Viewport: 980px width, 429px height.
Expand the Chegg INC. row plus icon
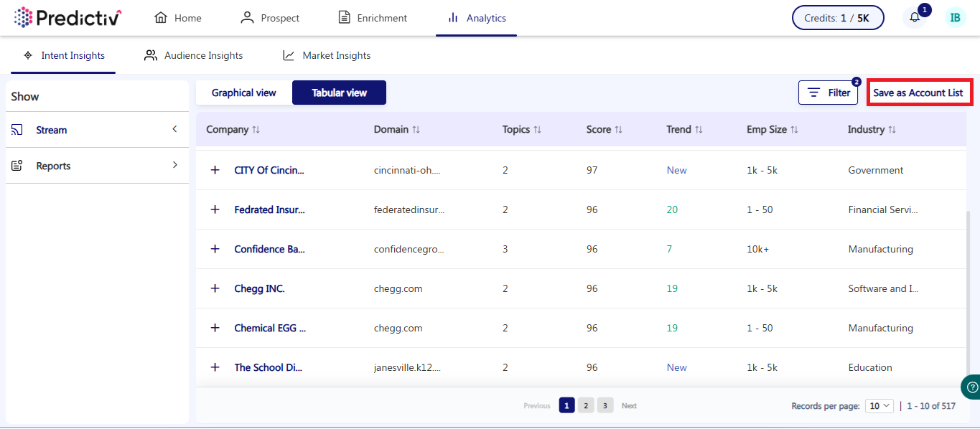215,288
